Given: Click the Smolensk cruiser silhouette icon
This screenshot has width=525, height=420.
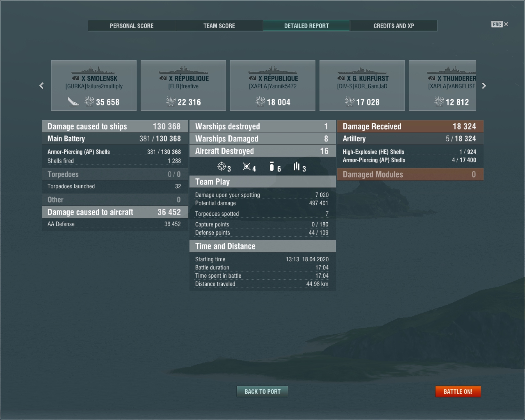Looking at the screenshot, I should tap(94, 70).
